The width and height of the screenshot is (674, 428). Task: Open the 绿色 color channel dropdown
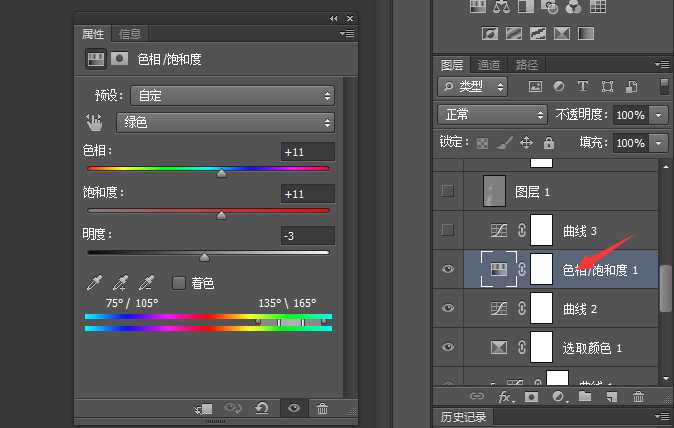click(226, 122)
